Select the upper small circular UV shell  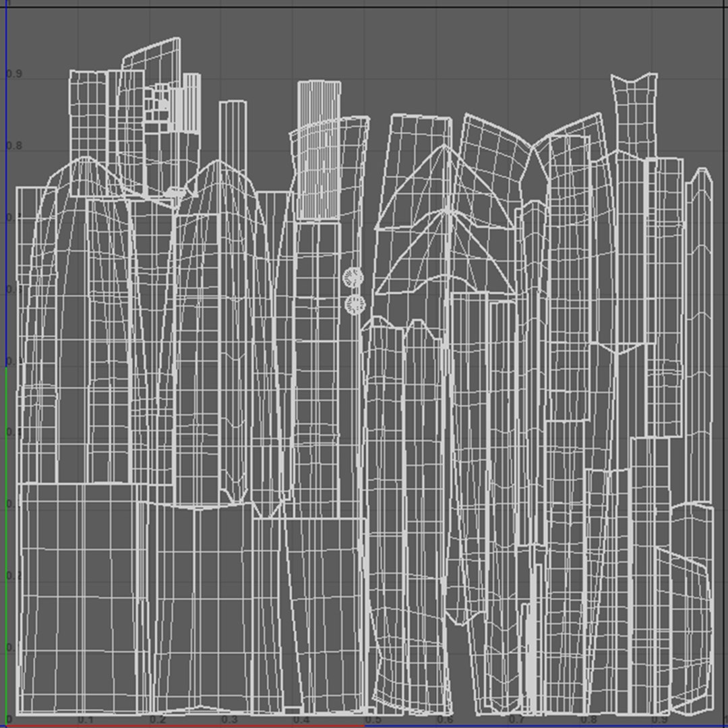[x=353, y=278]
